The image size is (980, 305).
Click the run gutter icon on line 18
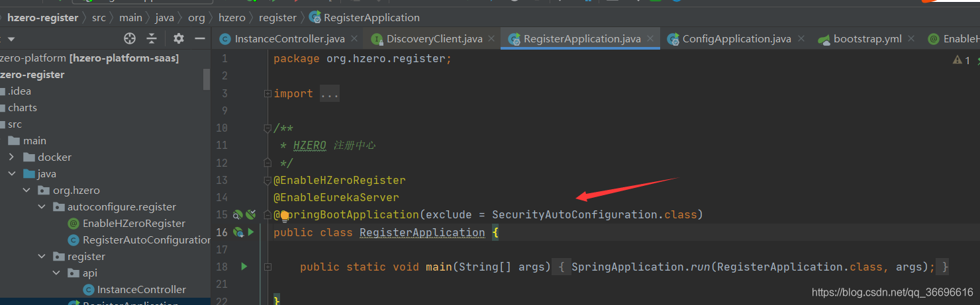coord(244,267)
